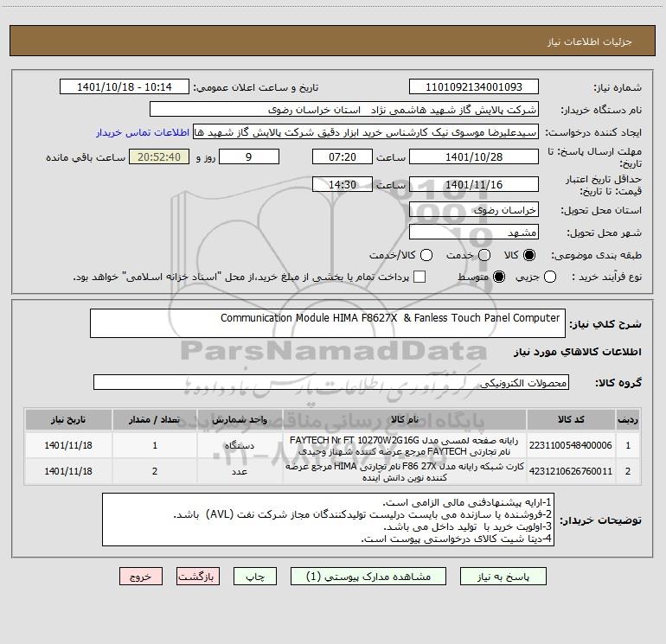Open اطلاعات تماس خریدار link
The image size is (666, 644).
(x=143, y=132)
